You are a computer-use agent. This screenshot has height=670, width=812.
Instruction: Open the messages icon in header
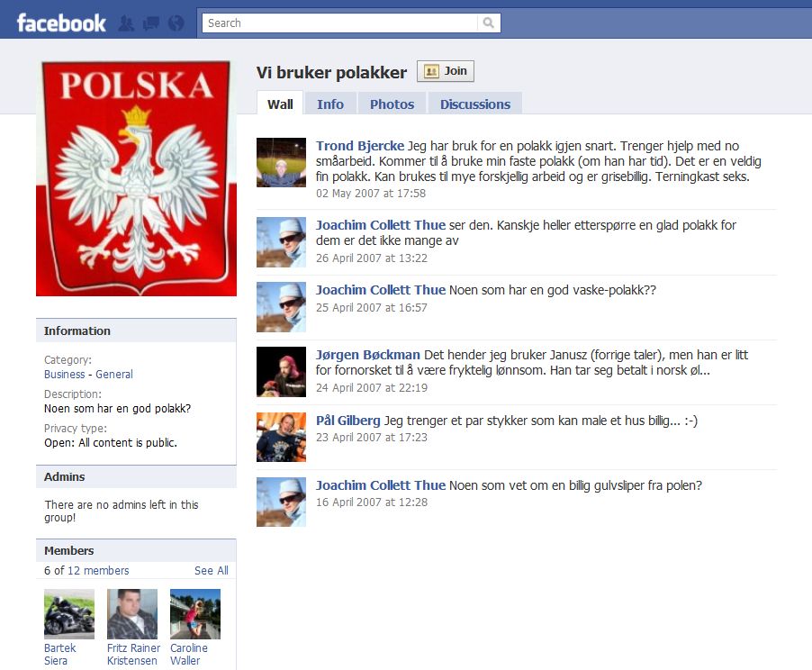(x=151, y=23)
